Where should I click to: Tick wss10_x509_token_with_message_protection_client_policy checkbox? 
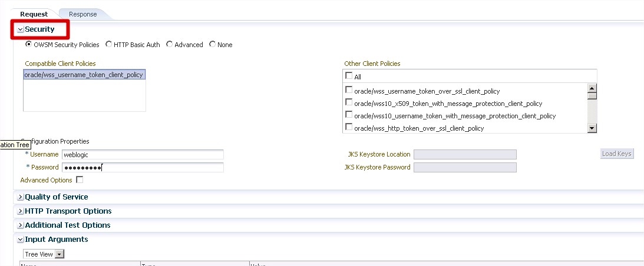(349, 103)
